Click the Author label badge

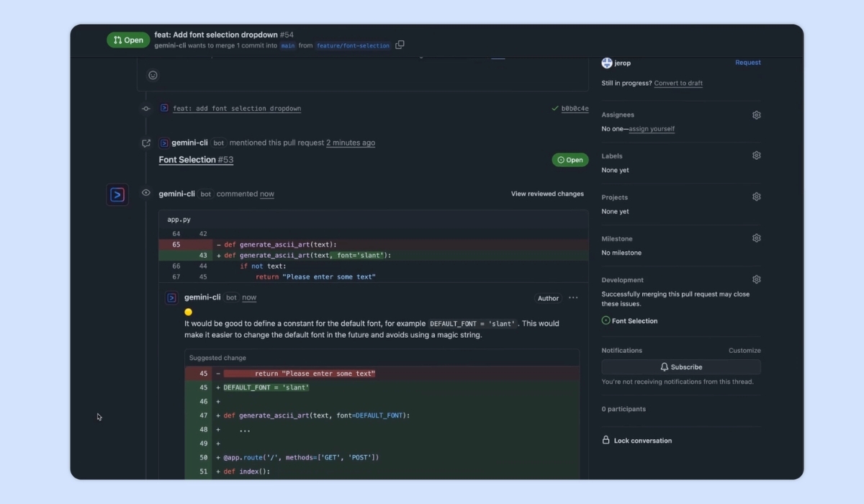[x=548, y=298]
